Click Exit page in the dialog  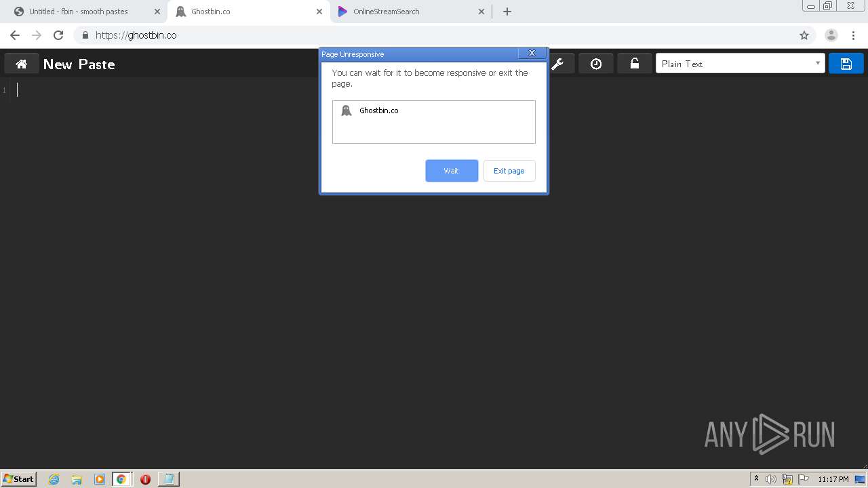point(509,171)
